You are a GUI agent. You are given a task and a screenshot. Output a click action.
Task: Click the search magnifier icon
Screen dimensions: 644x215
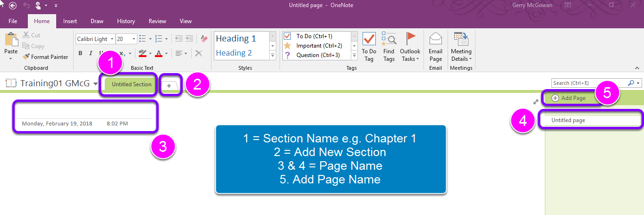(631, 83)
